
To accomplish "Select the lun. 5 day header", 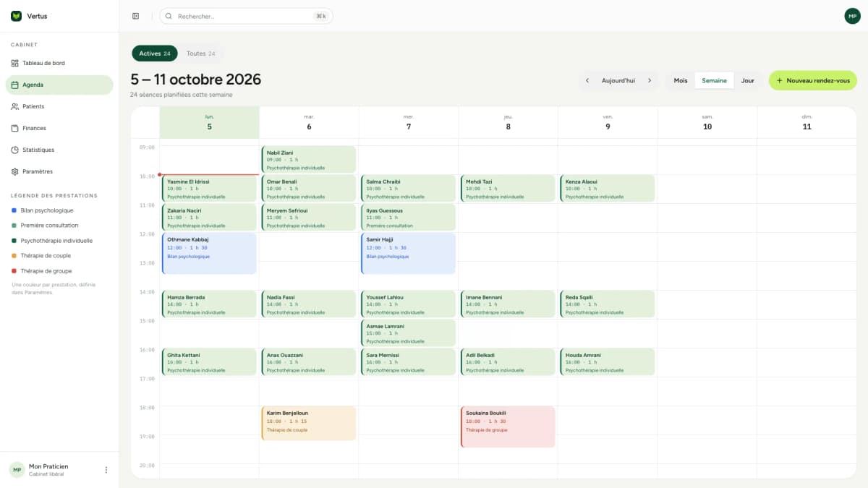I will tap(210, 122).
